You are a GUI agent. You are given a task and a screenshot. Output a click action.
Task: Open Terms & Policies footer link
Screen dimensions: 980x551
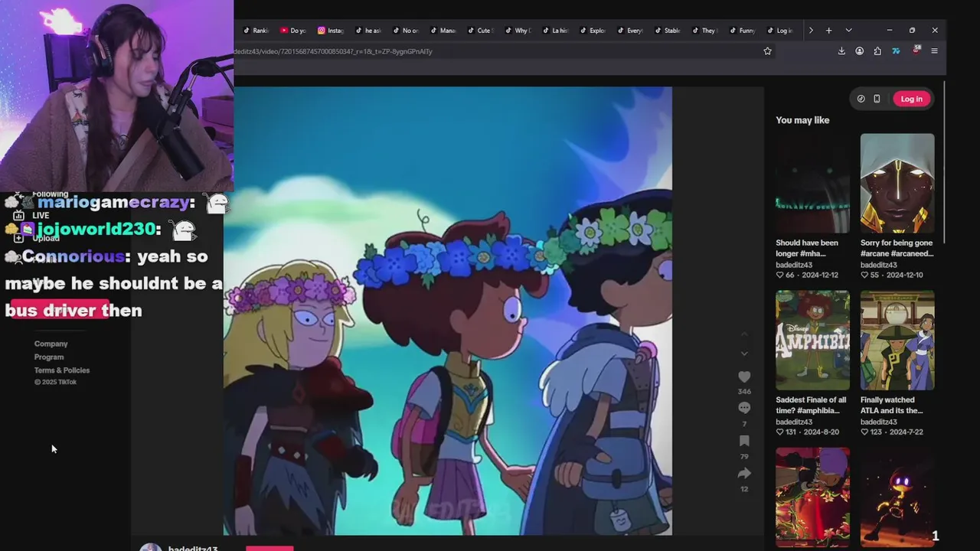point(62,370)
